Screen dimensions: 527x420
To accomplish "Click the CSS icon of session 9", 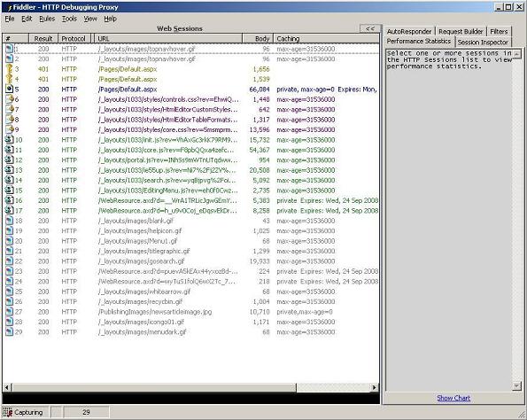I will coord(10,129).
